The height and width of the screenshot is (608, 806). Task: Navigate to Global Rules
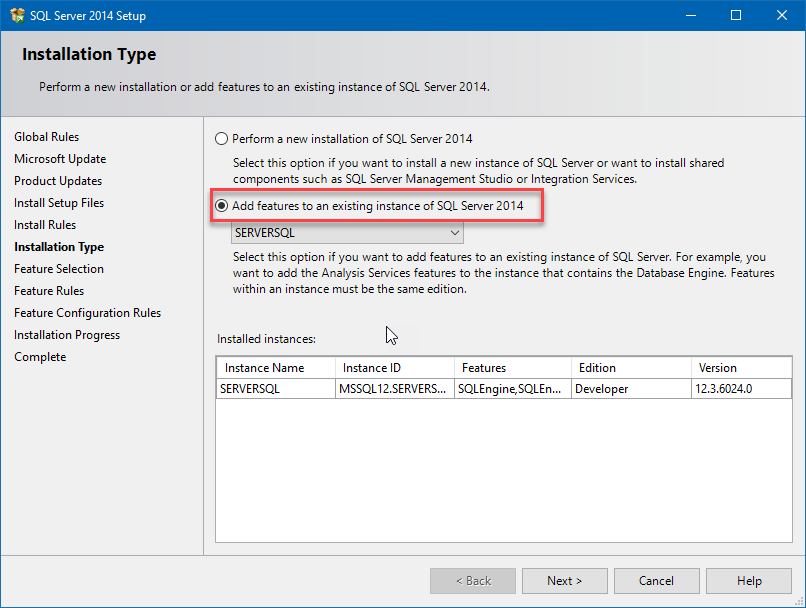click(45, 136)
